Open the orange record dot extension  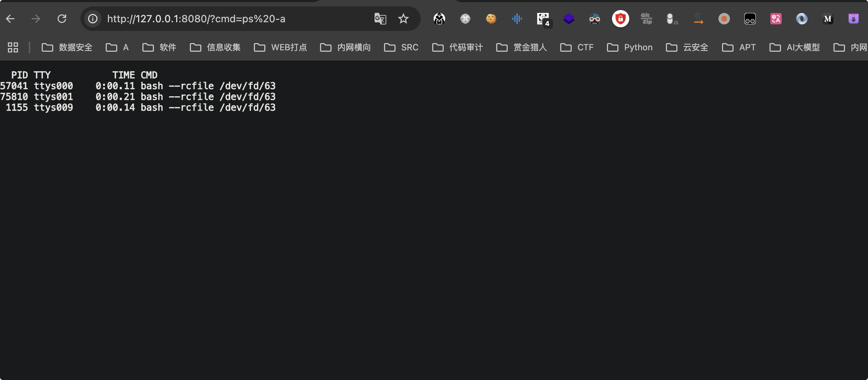pyautogui.click(x=724, y=19)
